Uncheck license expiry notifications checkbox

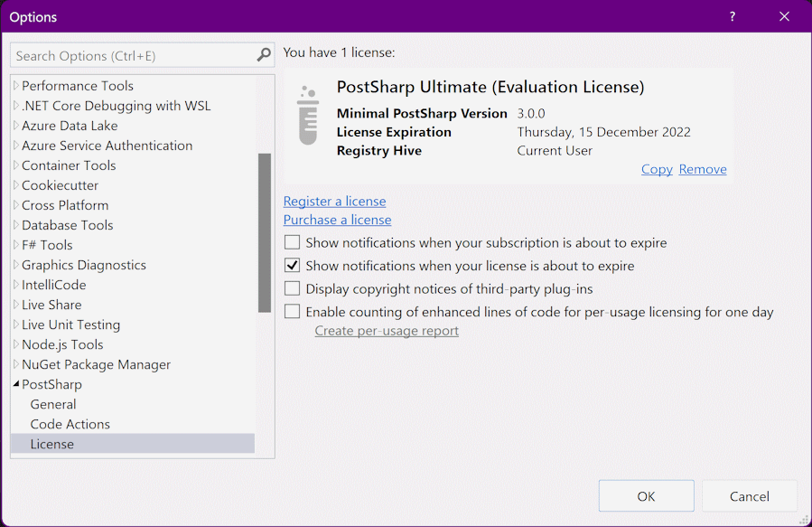pyautogui.click(x=293, y=266)
